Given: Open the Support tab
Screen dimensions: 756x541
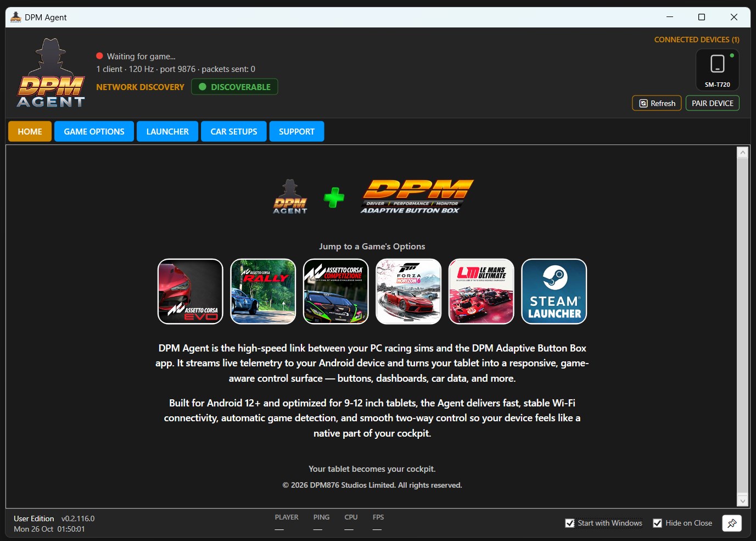Looking at the screenshot, I should pyautogui.click(x=296, y=131).
